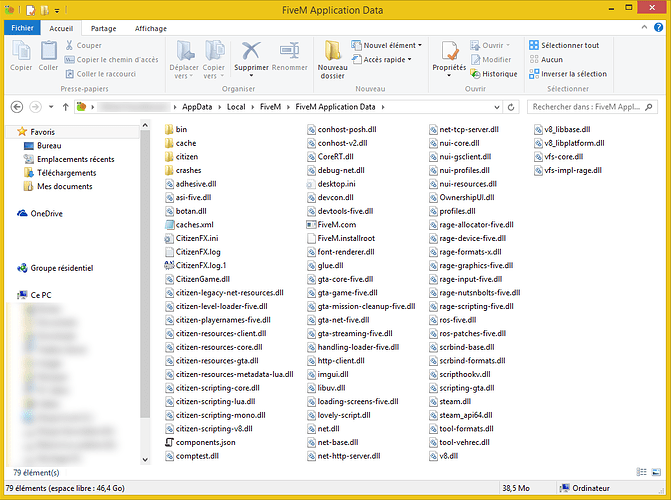Click Coller le raccourci
Image resolution: width=671 pixels, height=500 pixels.
click(x=101, y=74)
